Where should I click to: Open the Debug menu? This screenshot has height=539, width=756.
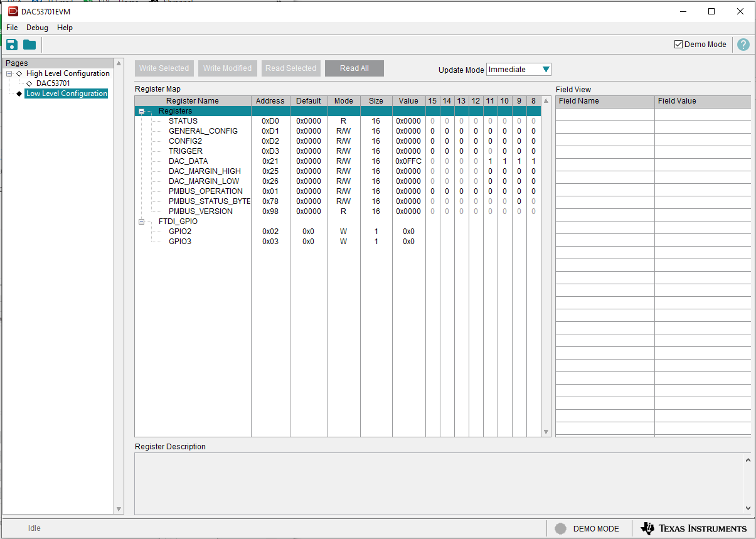point(37,28)
